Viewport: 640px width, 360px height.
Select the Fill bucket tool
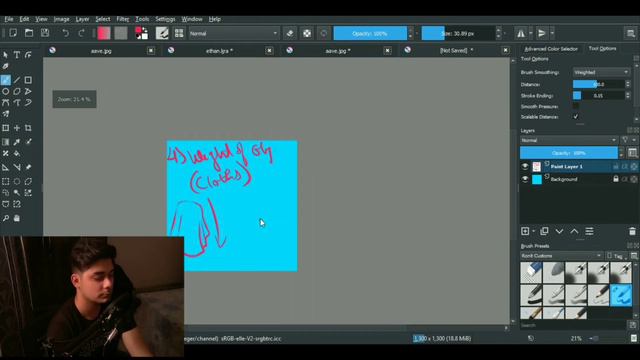click(17, 153)
